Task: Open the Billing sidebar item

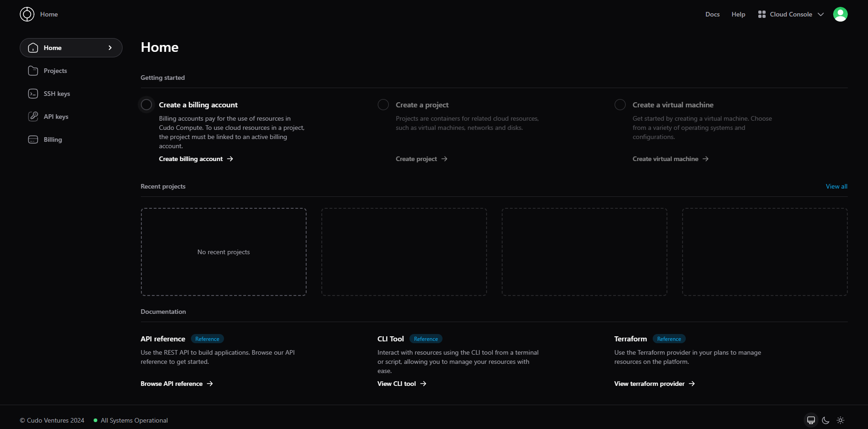Action: click(x=71, y=139)
